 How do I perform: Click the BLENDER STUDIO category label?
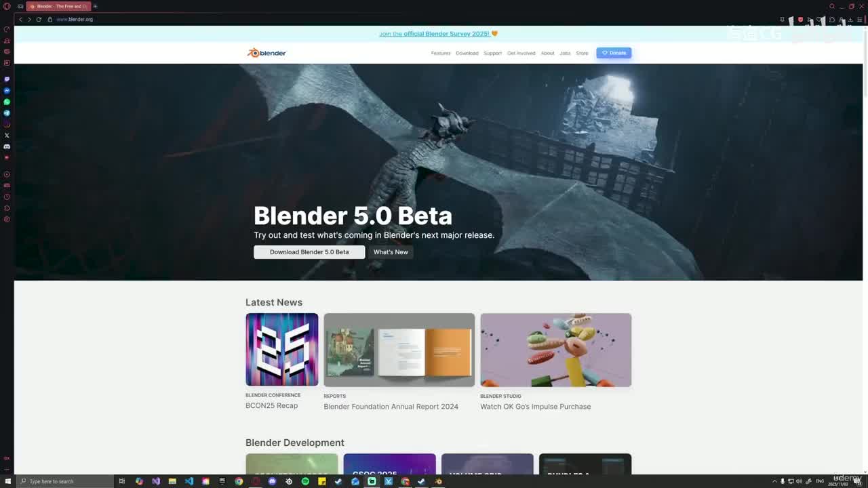(x=500, y=396)
